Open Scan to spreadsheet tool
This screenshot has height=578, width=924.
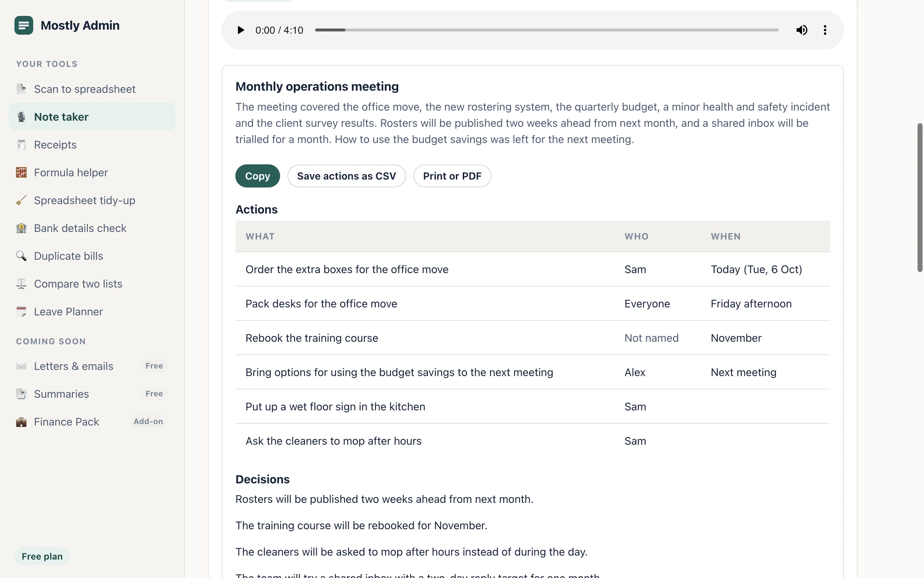[x=92, y=89]
